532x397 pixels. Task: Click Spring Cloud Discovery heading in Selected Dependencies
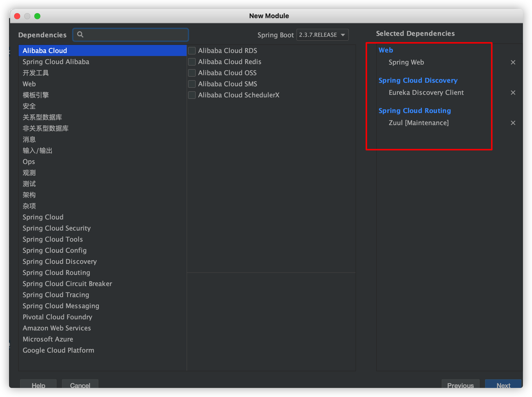click(418, 80)
